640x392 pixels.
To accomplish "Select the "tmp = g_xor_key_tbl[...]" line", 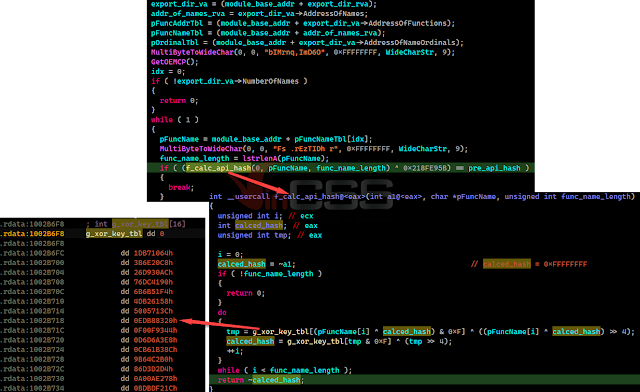I will pyautogui.click(x=431, y=332).
